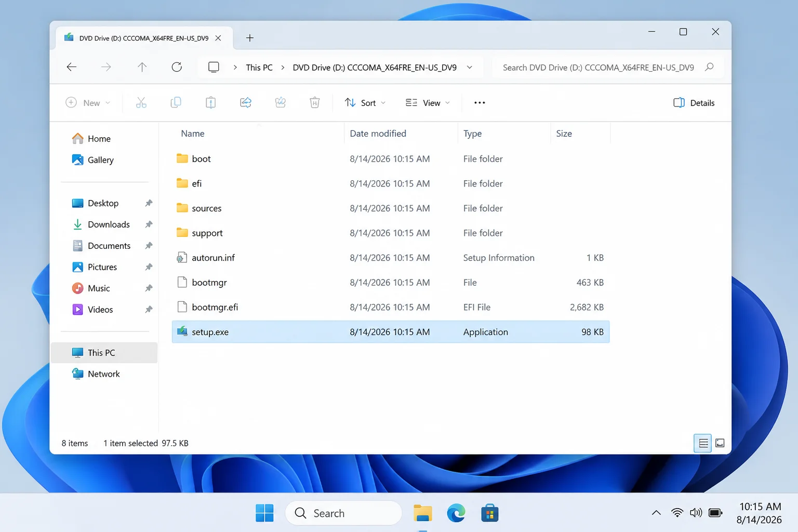This screenshot has width=798, height=532.
Task: Select the autorun.inf file
Action: pyautogui.click(x=391, y=258)
